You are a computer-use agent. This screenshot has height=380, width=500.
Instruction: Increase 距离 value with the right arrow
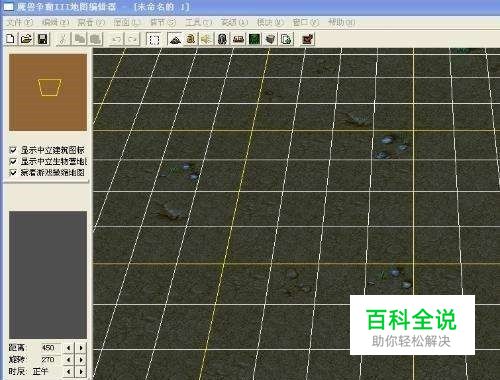click(x=81, y=348)
